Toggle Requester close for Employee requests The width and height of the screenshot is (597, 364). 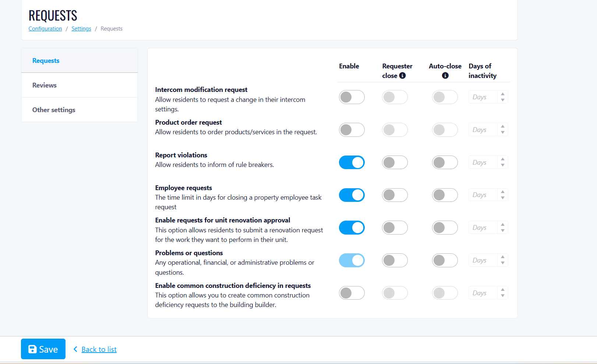[395, 195]
